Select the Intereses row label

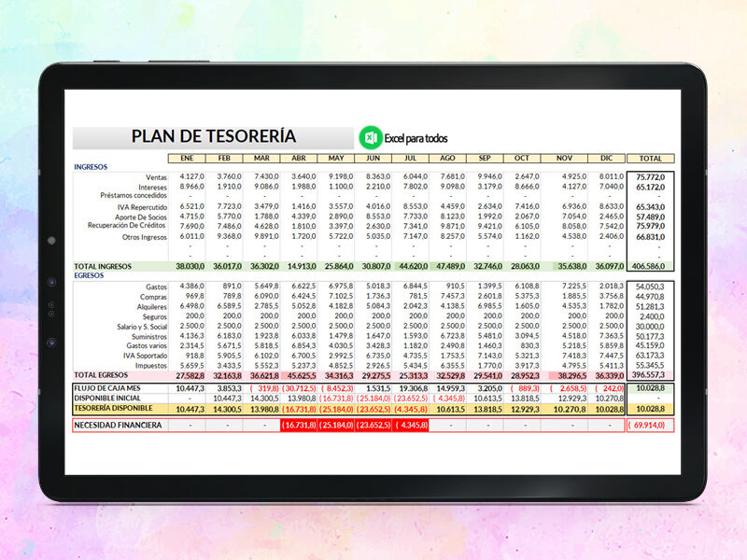pyautogui.click(x=152, y=188)
